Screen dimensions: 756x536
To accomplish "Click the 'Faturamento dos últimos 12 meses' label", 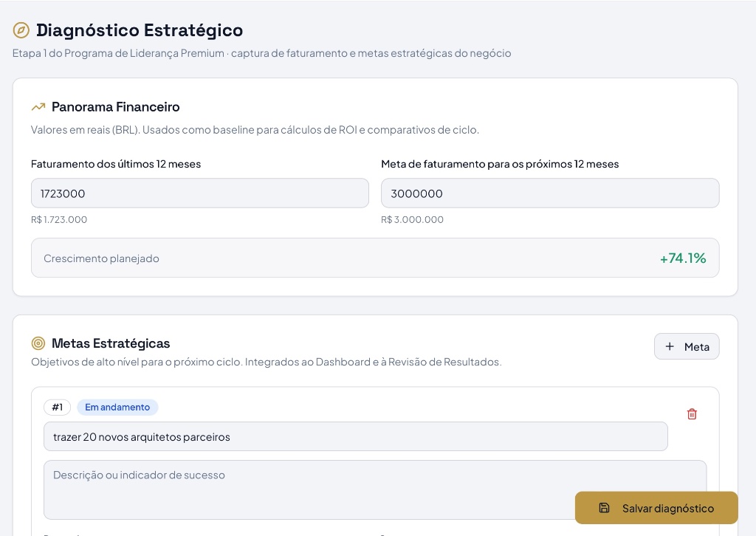I will [x=116, y=165].
